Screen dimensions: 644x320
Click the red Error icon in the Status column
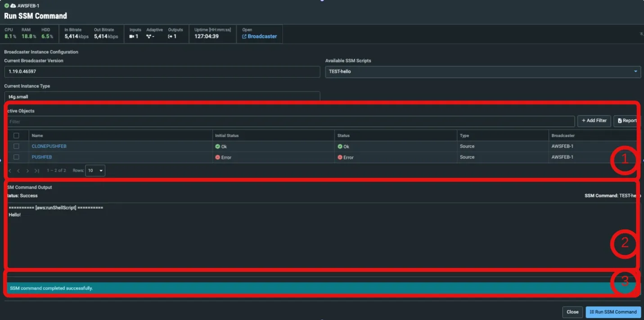click(x=340, y=157)
